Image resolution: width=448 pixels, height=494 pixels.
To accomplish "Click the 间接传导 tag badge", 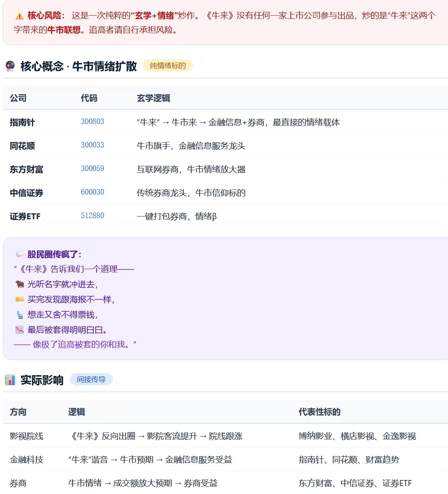I will [x=91, y=380].
